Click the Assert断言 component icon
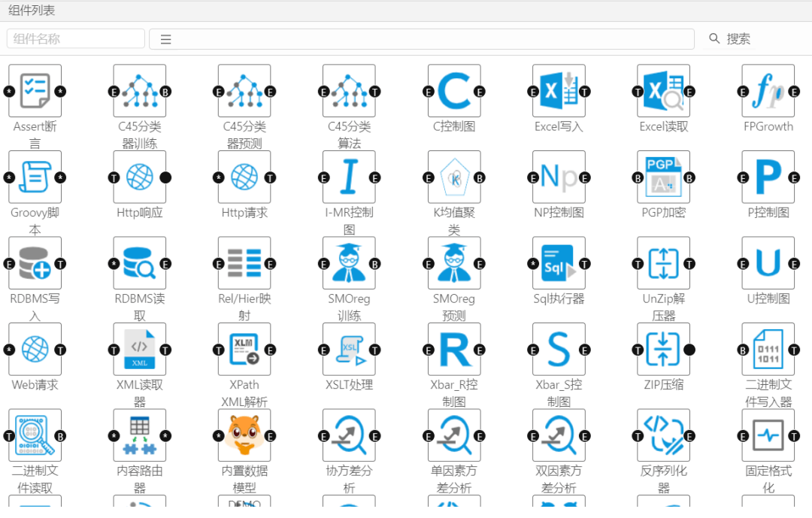Image resolution: width=812 pixels, height=518 pixels. (x=35, y=91)
